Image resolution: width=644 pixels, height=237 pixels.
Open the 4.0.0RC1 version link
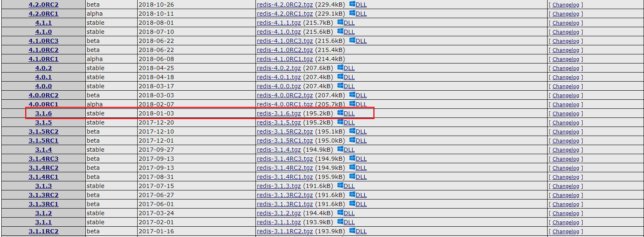(x=43, y=104)
